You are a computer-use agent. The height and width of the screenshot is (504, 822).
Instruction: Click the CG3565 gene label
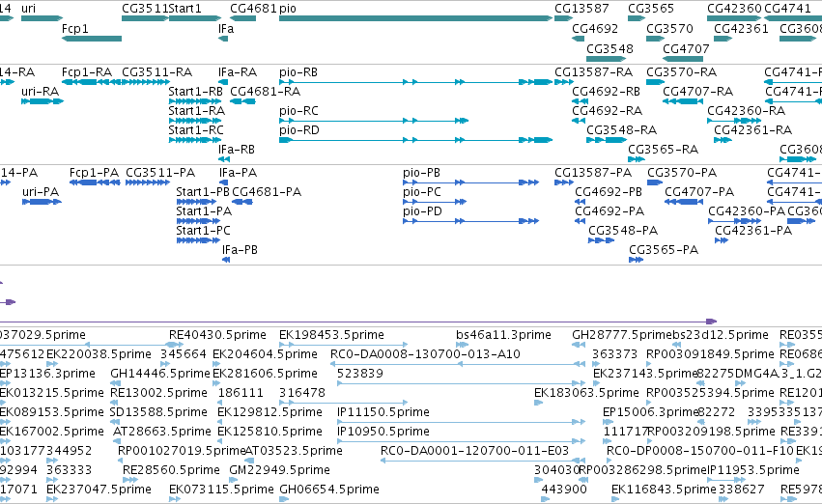[651, 9]
